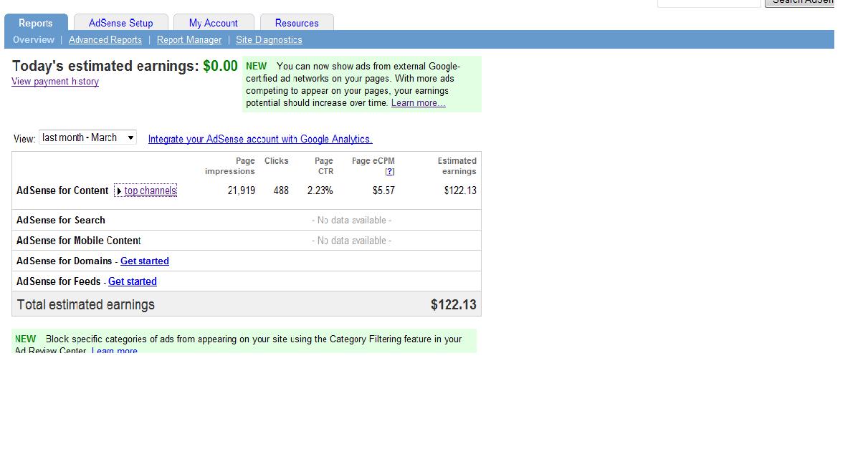This screenshot has width=868, height=459.
Task: Click the $5.57 Page eCPM value
Action: click(x=383, y=190)
